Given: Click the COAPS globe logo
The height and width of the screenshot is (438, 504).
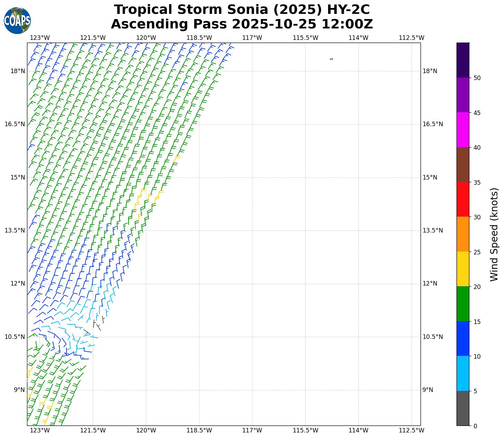Looking at the screenshot, I should (17, 21).
